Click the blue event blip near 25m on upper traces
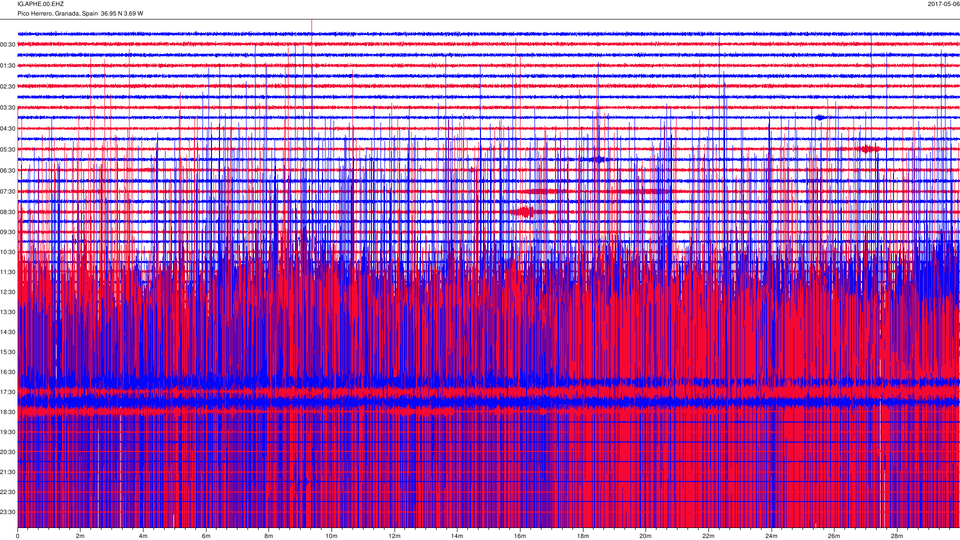 tap(820, 118)
